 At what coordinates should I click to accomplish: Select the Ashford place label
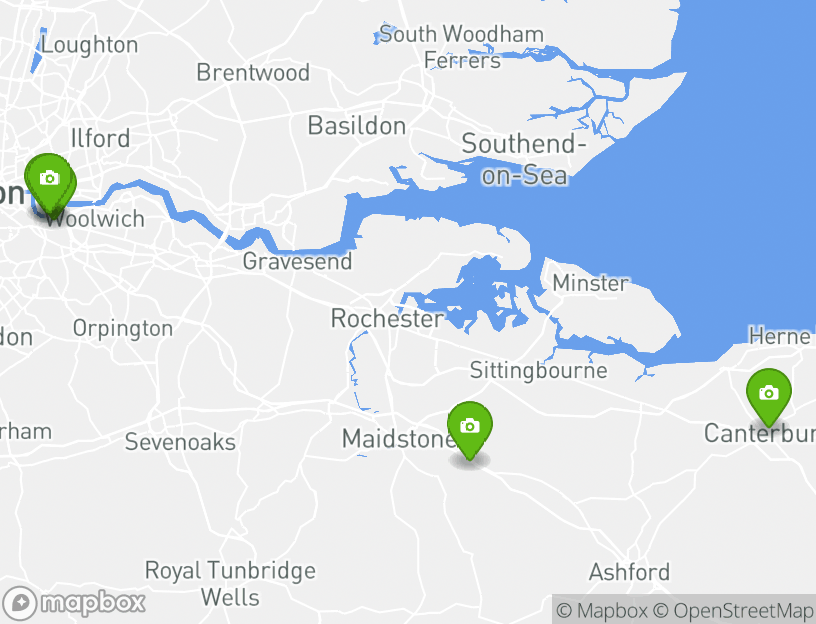click(x=629, y=572)
